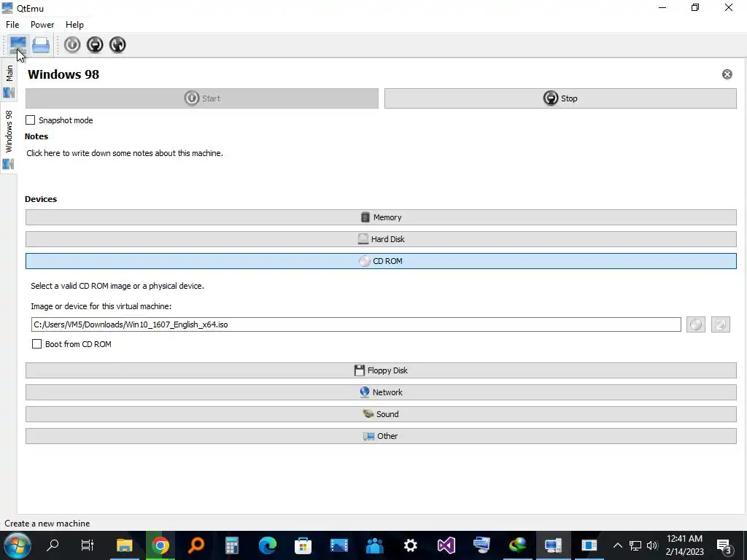The height and width of the screenshot is (560, 747).
Task: Click the restart machine icon in toolbar
Action: (117, 44)
